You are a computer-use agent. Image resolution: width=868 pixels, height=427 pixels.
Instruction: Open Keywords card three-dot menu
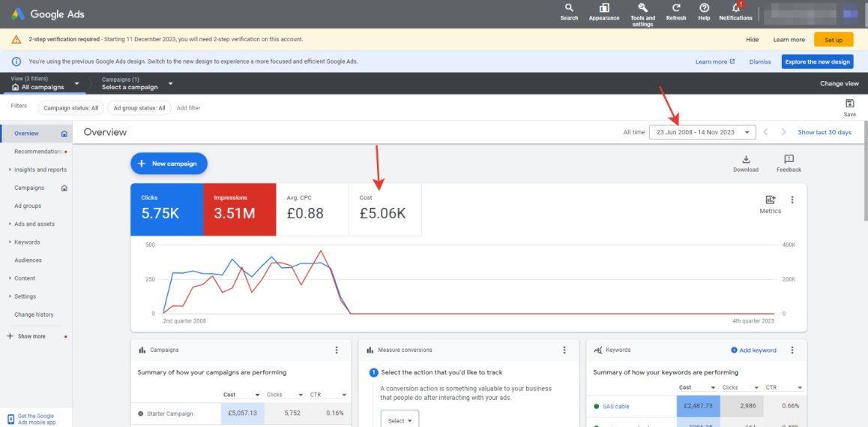pyautogui.click(x=792, y=350)
